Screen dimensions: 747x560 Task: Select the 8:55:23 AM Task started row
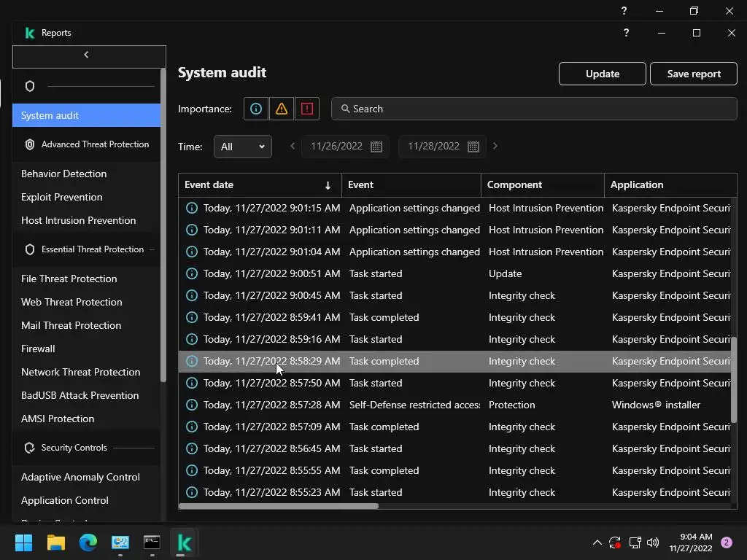tap(455, 493)
